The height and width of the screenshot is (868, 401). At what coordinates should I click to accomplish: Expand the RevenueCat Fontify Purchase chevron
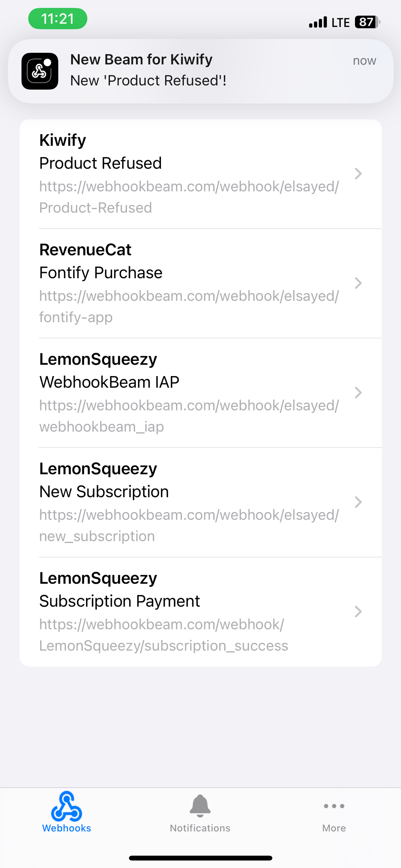(x=358, y=283)
